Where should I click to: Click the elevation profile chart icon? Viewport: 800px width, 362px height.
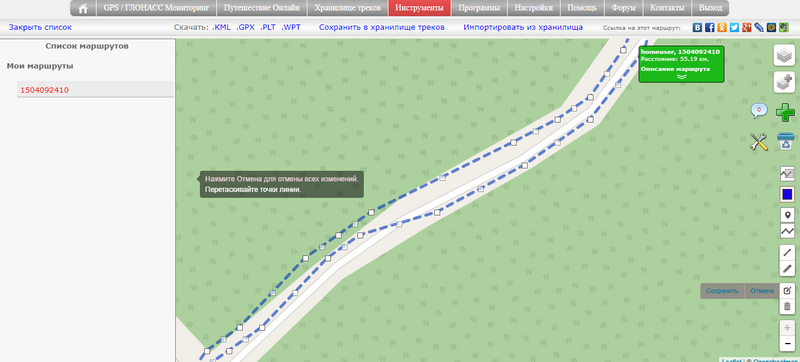tap(787, 174)
